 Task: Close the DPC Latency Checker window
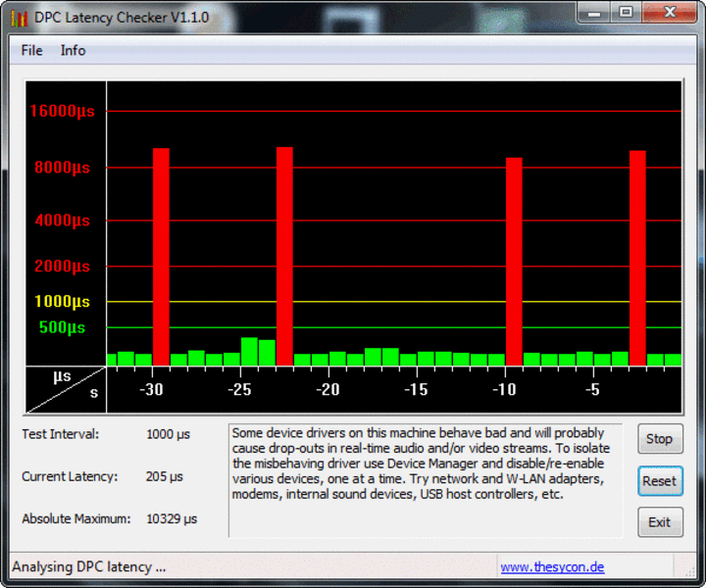tap(670, 13)
